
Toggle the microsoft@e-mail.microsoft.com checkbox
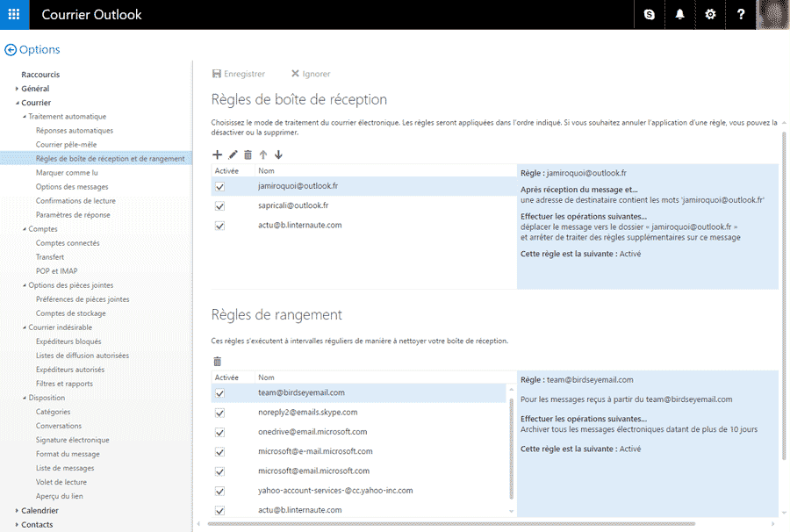pyautogui.click(x=219, y=452)
